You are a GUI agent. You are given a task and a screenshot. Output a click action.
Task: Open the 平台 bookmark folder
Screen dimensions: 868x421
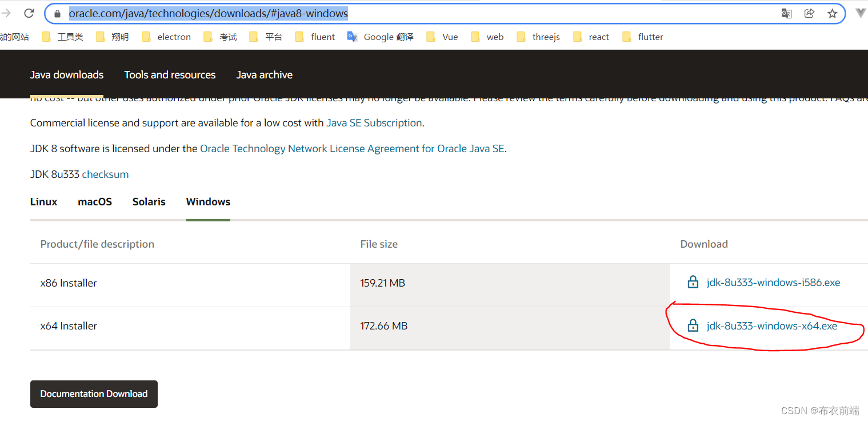pos(266,37)
